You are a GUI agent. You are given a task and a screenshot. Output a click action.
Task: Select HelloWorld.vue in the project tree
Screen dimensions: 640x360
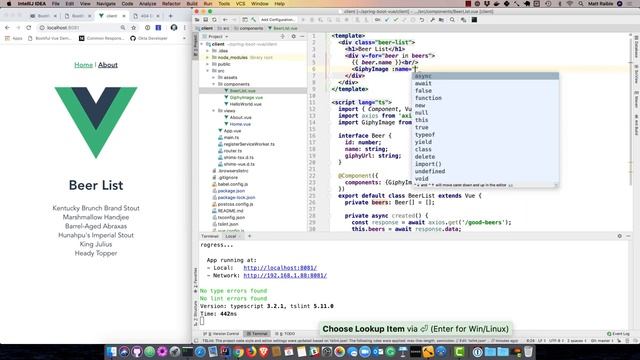[245, 104]
